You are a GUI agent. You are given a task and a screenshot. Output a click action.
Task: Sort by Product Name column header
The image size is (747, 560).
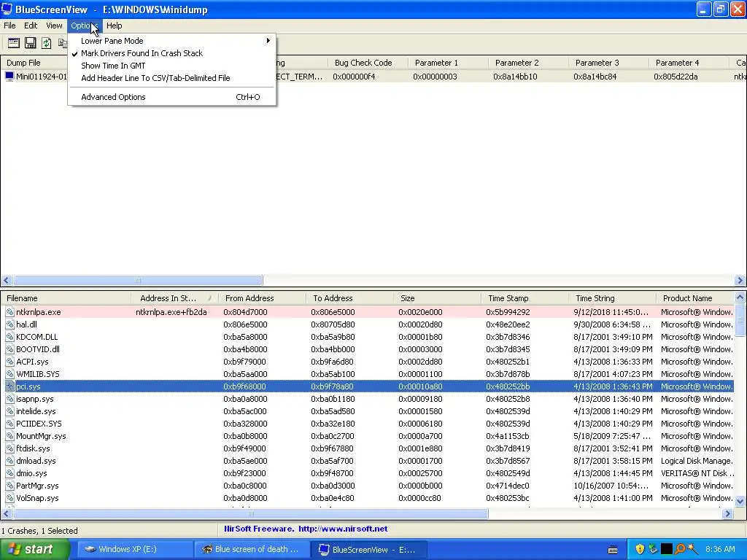pyautogui.click(x=695, y=298)
